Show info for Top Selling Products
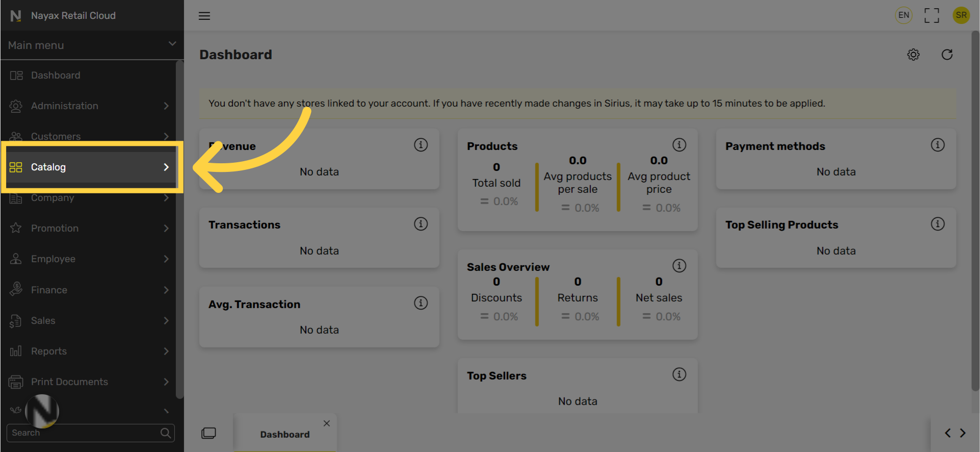This screenshot has width=980, height=452. [x=938, y=224]
